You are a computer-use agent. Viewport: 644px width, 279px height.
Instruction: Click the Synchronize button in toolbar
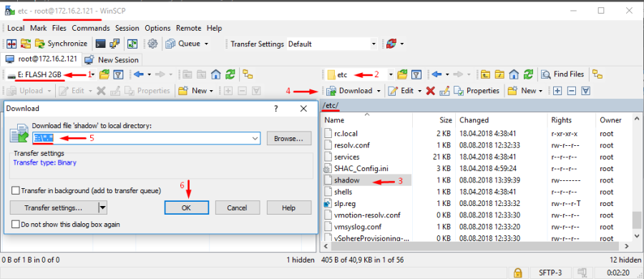[62, 44]
